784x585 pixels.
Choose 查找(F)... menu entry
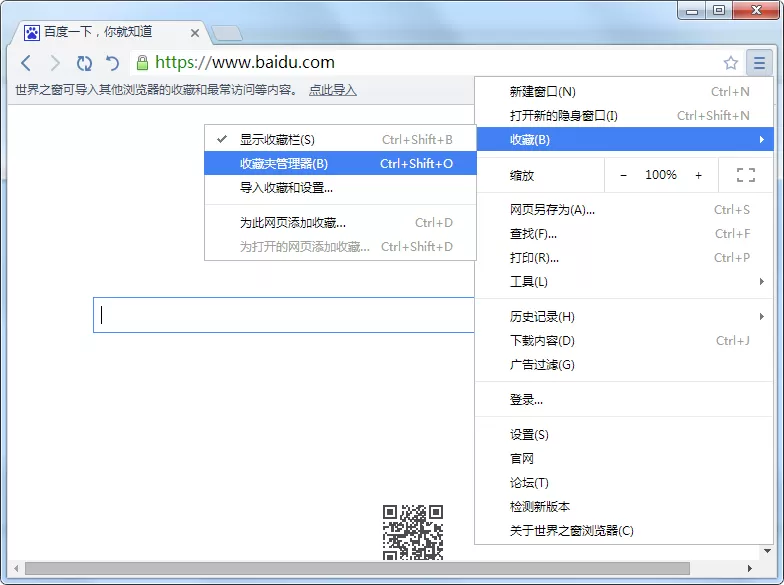[624, 234]
